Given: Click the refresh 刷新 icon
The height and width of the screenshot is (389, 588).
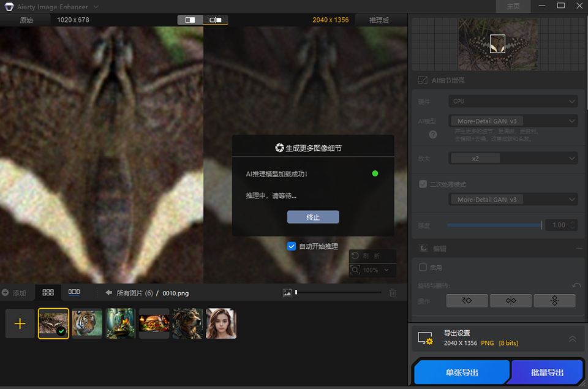Looking at the screenshot, I should [x=355, y=256].
